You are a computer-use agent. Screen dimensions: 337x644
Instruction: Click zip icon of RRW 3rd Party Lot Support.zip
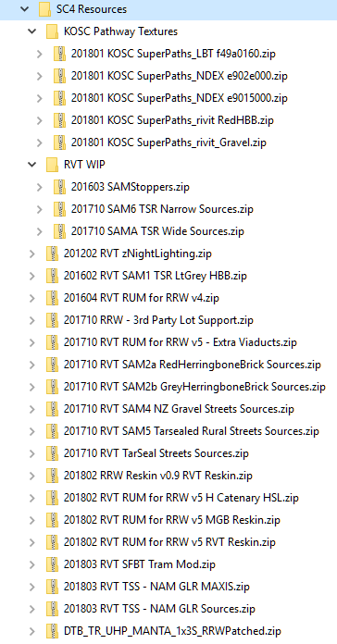point(52,320)
